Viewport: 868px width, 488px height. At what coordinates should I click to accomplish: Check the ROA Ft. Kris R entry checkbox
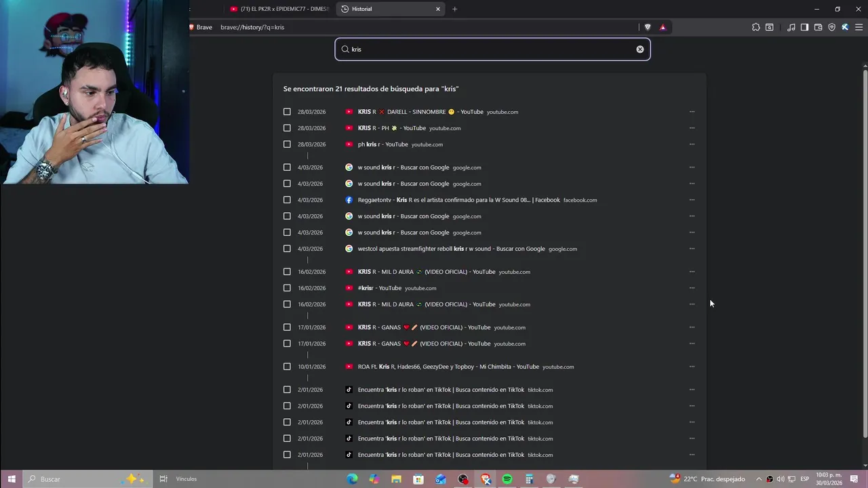tap(287, 367)
